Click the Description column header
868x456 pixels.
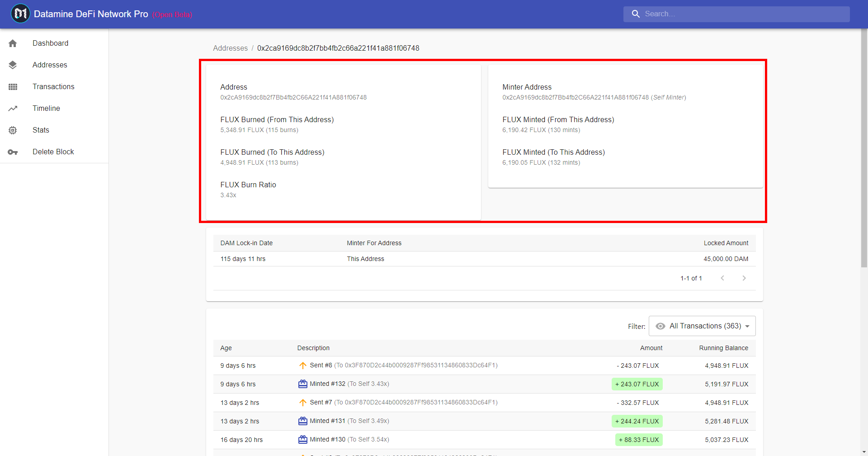[x=313, y=348]
